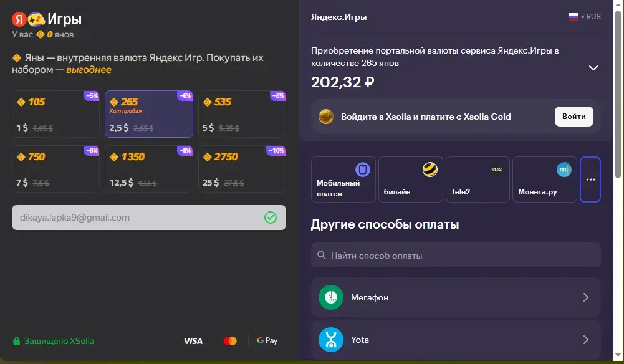
Task: Select the 105 yans pack
Action: pyautogui.click(x=55, y=114)
